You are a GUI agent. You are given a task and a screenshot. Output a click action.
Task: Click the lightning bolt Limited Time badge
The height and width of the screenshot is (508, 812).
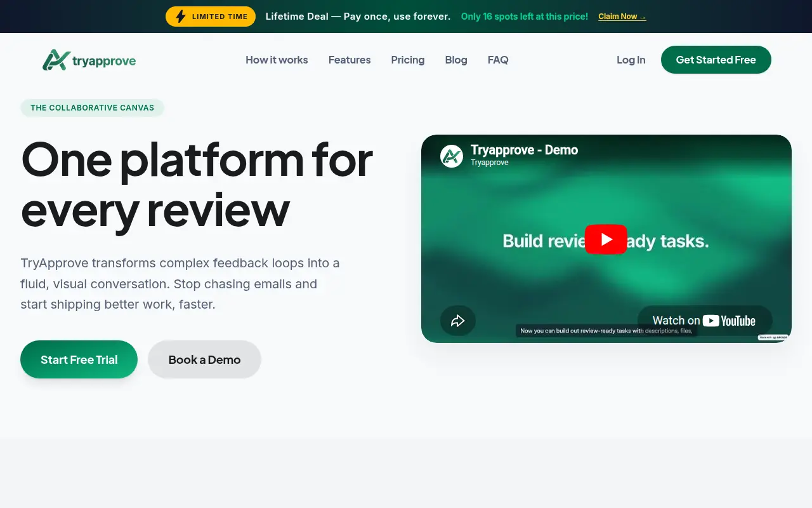click(x=211, y=17)
